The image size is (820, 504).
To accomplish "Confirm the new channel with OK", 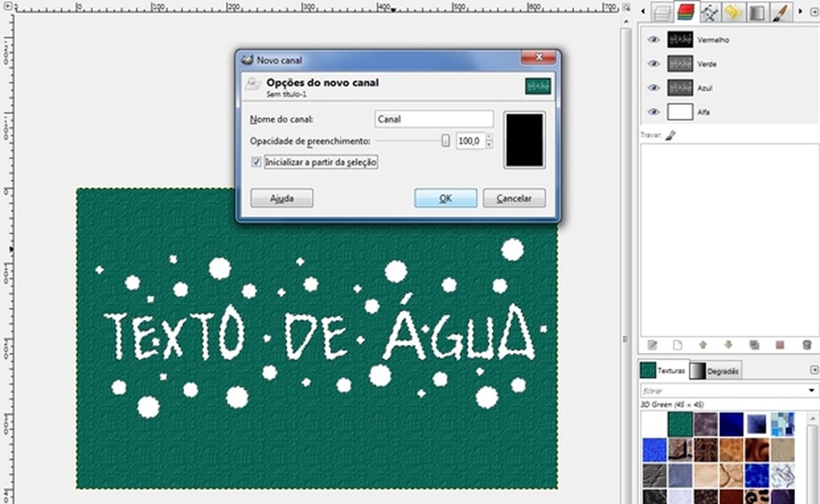I will coord(446,198).
